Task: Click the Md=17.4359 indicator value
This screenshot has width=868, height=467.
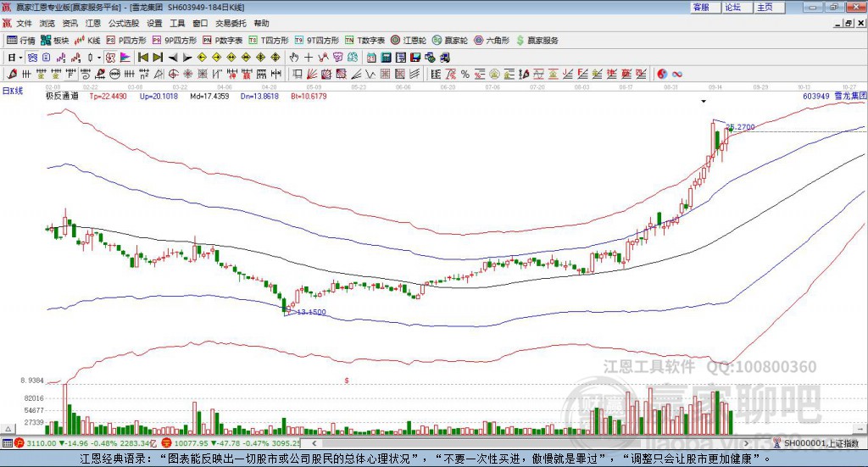Action: (209, 96)
